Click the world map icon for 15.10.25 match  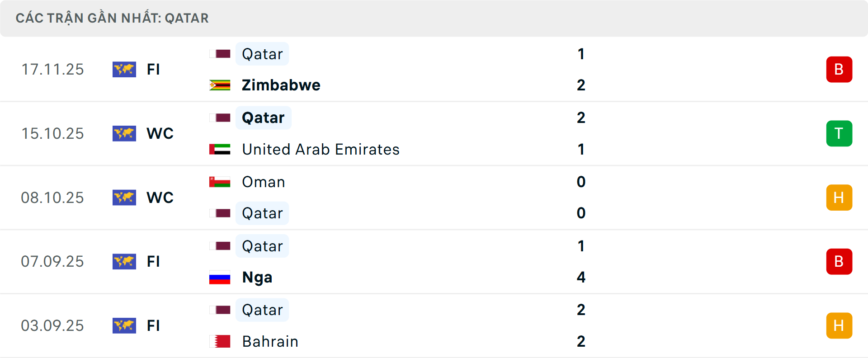point(124,133)
